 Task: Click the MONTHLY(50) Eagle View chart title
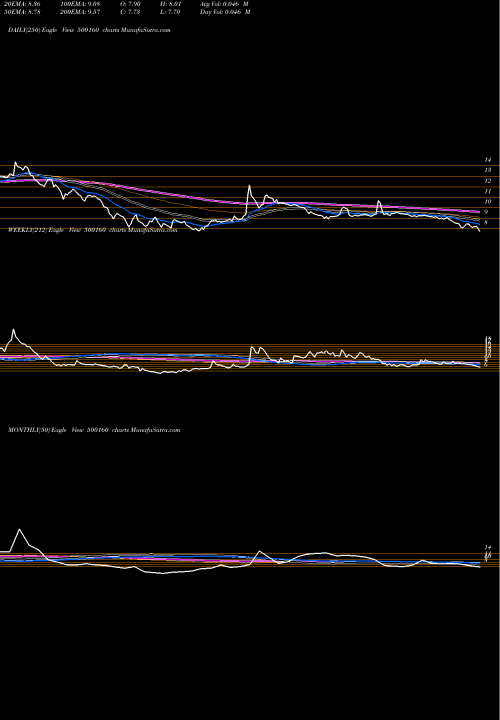94,430
